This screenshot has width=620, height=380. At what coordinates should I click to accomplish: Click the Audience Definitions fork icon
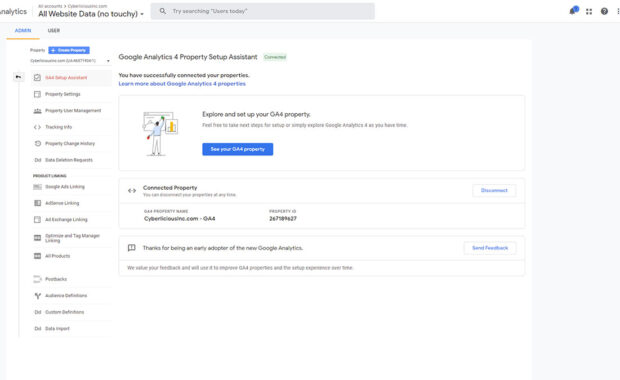pyautogui.click(x=38, y=296)
